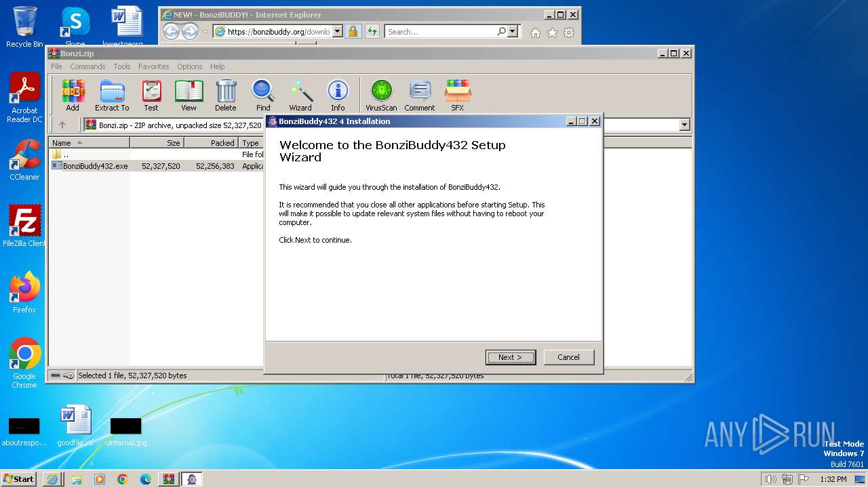The image size is (868, 488).
Task: Click the IE search input field
Action: pyautogui.click(x=441, y=31)
